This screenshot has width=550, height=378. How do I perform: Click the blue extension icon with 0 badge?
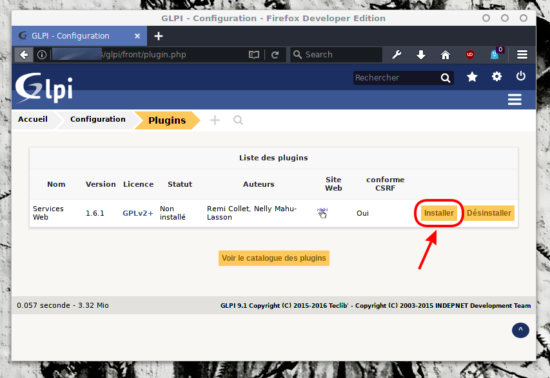[495, 54]
